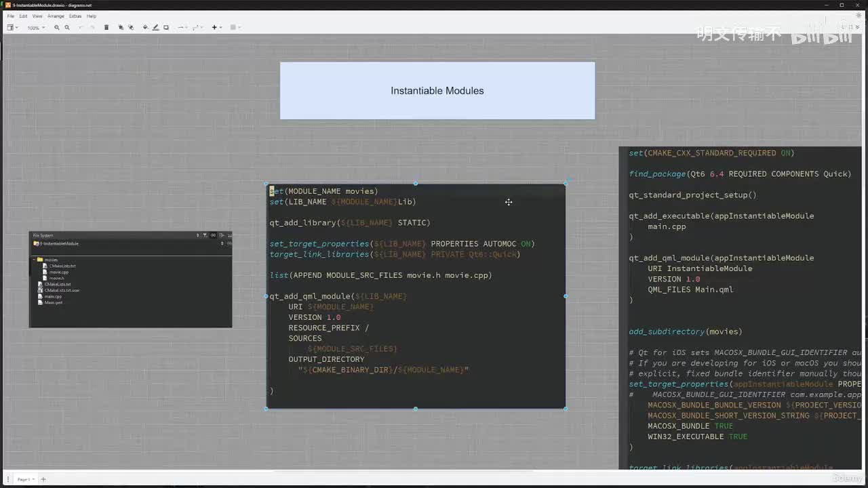Image resolution: width=868 pixels, height=488 pixels.
Task: Toggle the shadow toolbar icon
Action: click(x=166, y=28)
